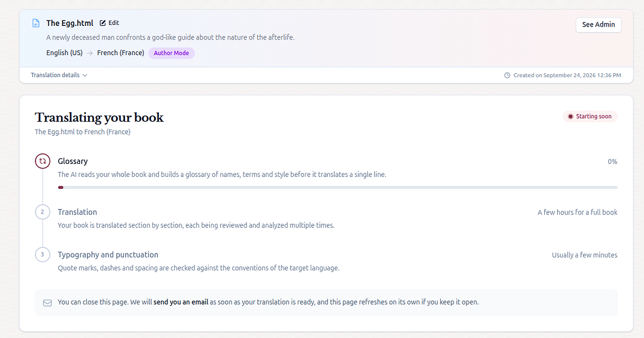Click the envelope email icon in the notice
This screenshot has height=338, width=644.
[47, 303]
